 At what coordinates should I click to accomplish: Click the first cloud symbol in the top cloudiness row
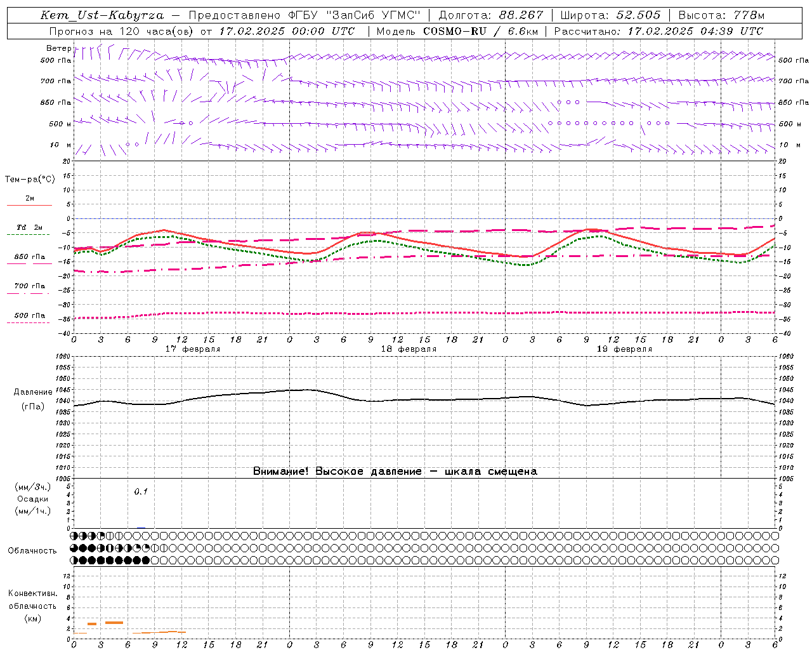74,536
